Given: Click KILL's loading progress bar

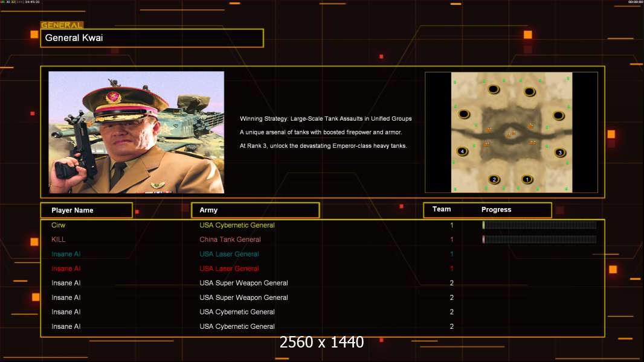Looking at the screenshot, I should [x=539, y=239].
